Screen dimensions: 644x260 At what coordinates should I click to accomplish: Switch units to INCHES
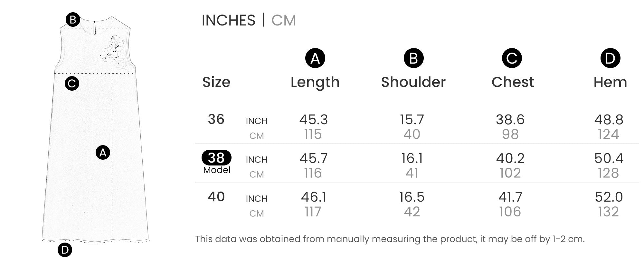coord(228,20)
